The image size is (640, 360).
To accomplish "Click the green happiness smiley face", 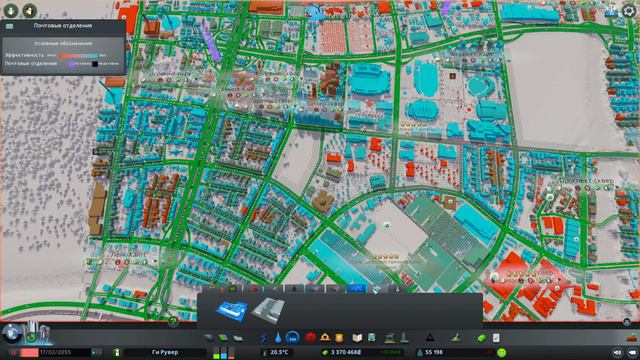I will point(502,352).
